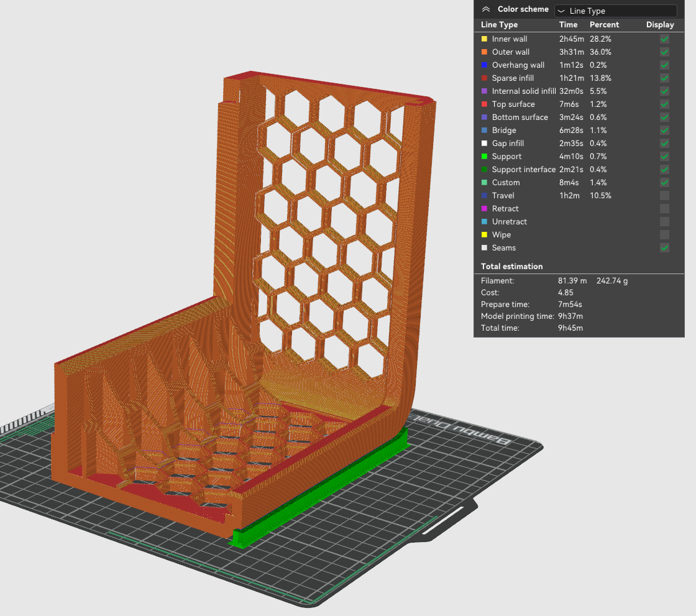Open the Line Type color scheme dropdown
This screenshot has height=616, width=696.
click(x=616, y=11)
